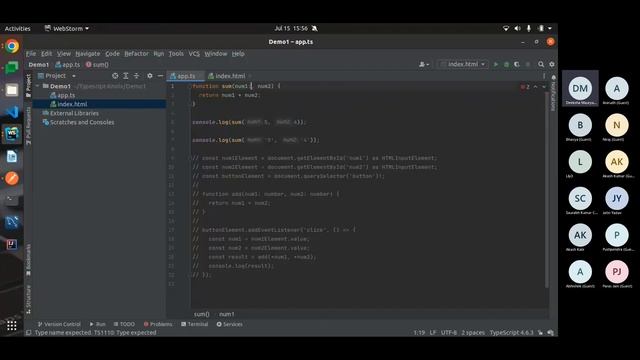
Task: Open Activities overview in top bar
Action: tap(18, 29)
